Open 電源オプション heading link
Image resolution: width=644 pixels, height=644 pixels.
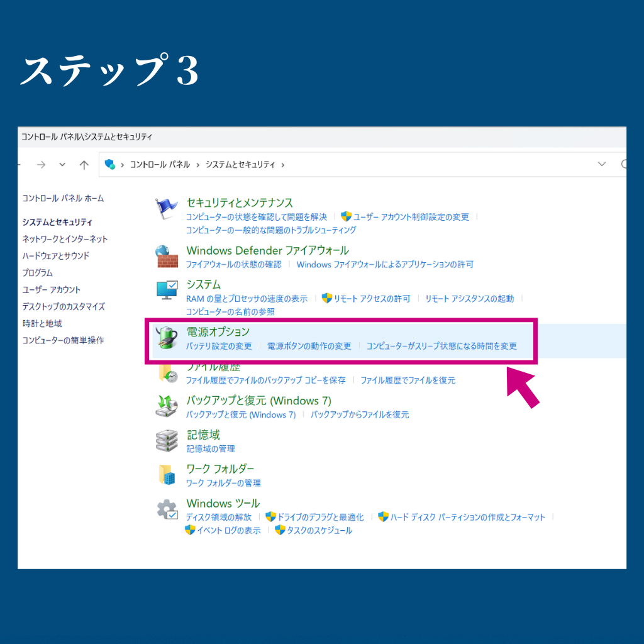point(218,332)
